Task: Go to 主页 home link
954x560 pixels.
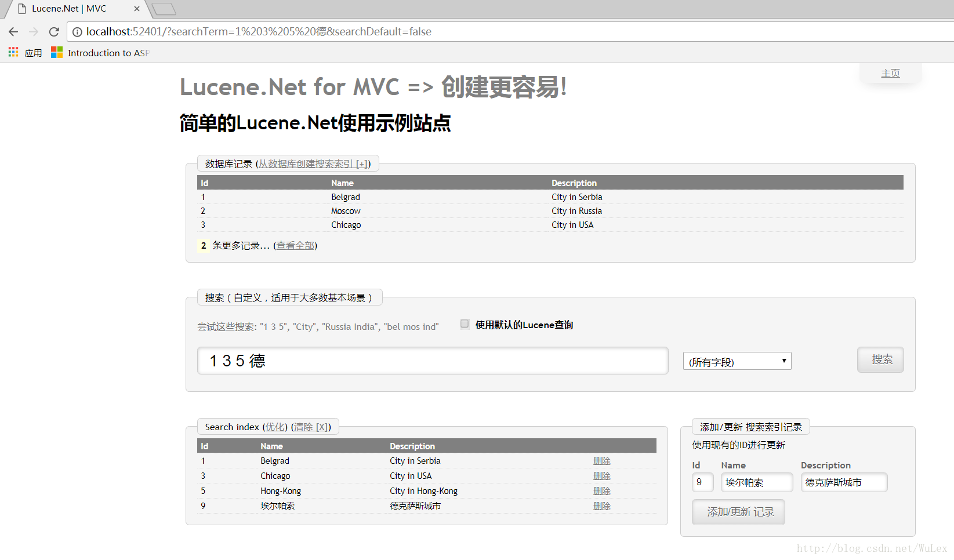Action: (x=890, y=73)
